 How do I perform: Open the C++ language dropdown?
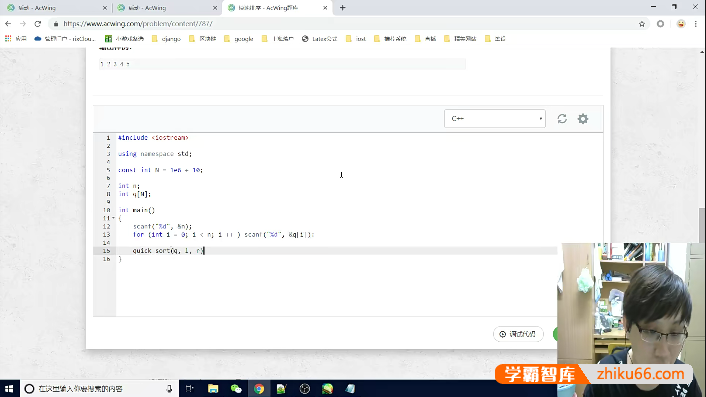(495, 118)
